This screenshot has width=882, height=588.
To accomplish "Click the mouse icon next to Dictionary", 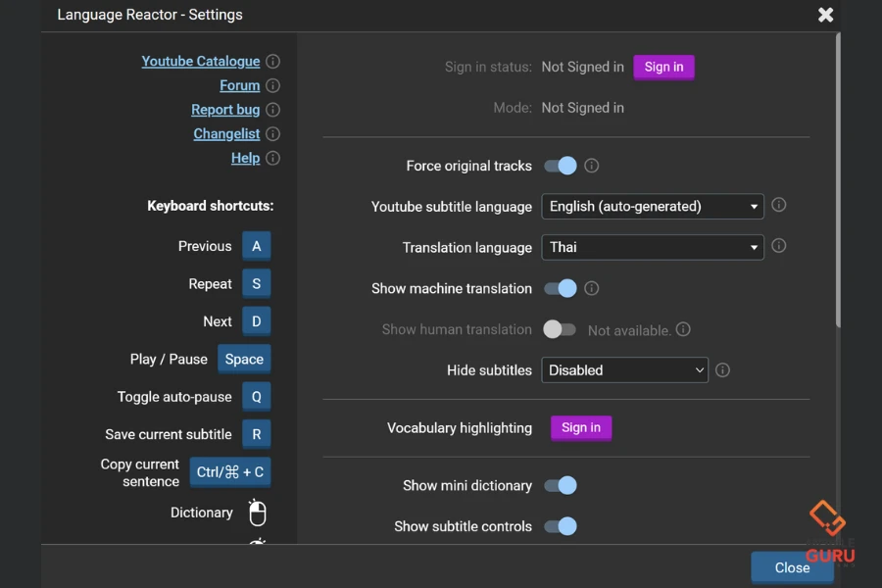I will (x=257, y=512).
